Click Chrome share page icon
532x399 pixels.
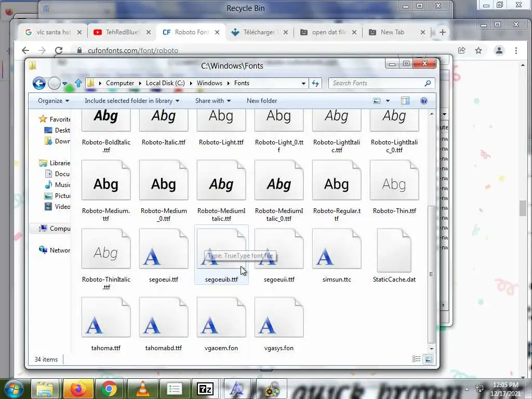coord(461,50)
